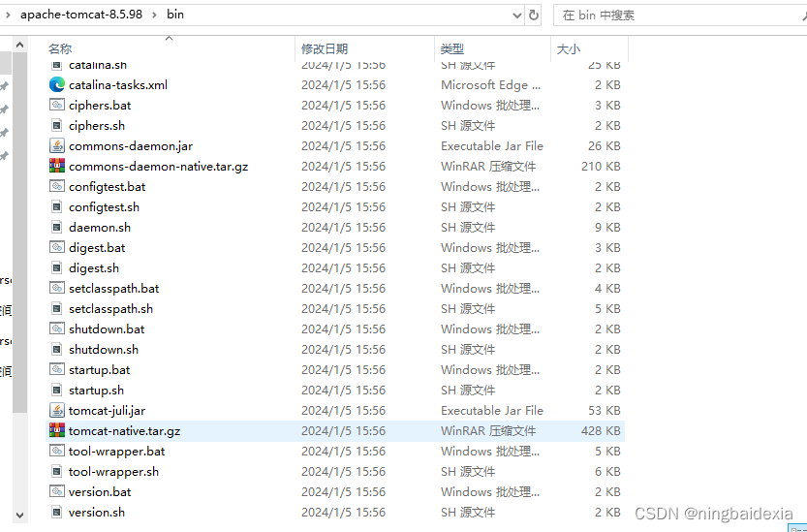Click the tomcat-native.tar.gz WinRAR icon
Viewport: 807px width, 532px height.
point(56,430)
